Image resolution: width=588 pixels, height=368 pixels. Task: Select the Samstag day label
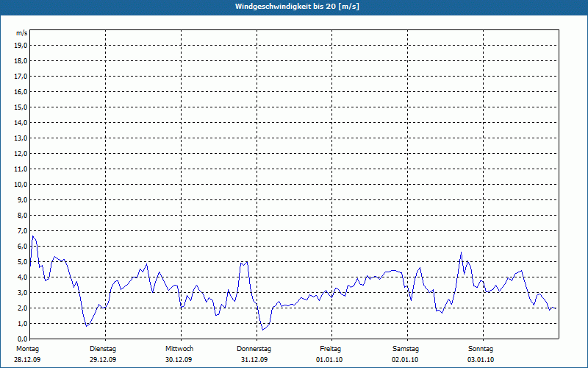tap(406, 349)
